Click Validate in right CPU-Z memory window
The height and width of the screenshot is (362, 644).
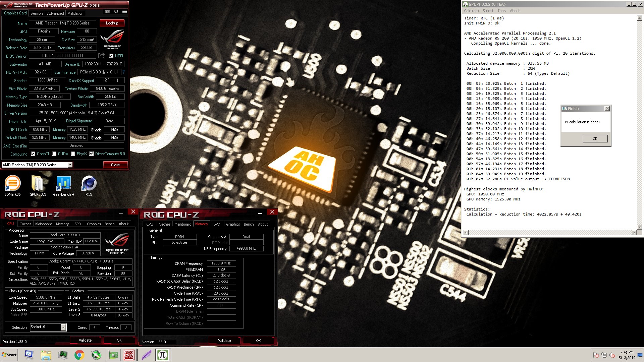224,341
